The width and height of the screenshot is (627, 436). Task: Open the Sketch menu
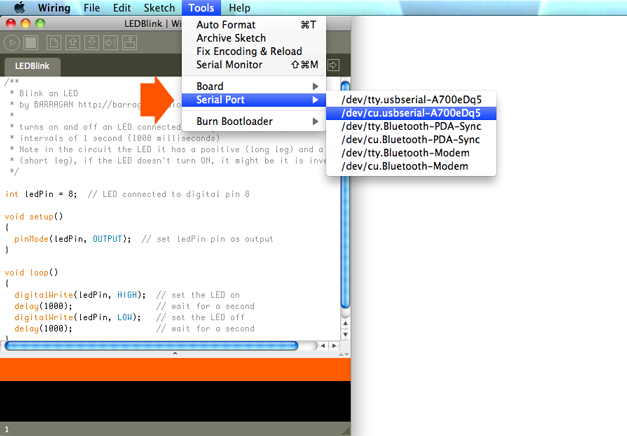pyautogui.click(x=159, y=8)
